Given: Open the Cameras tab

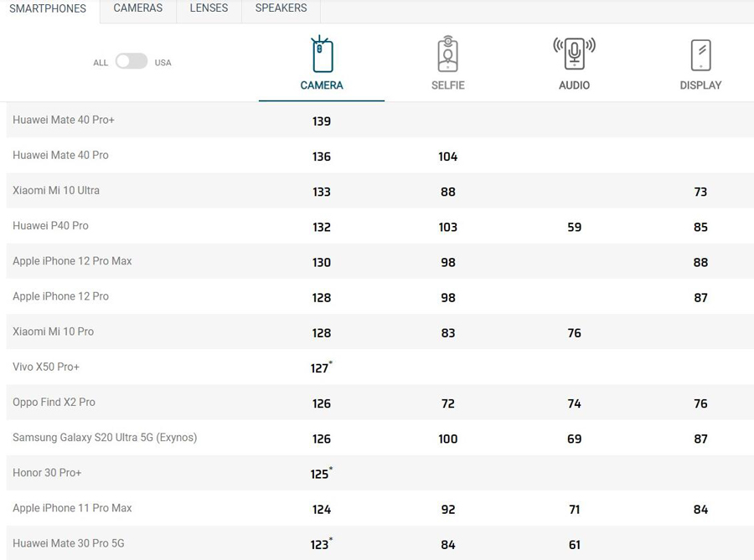Looking at the screenshot, I should pyautogui.click(x=138, y=8).
